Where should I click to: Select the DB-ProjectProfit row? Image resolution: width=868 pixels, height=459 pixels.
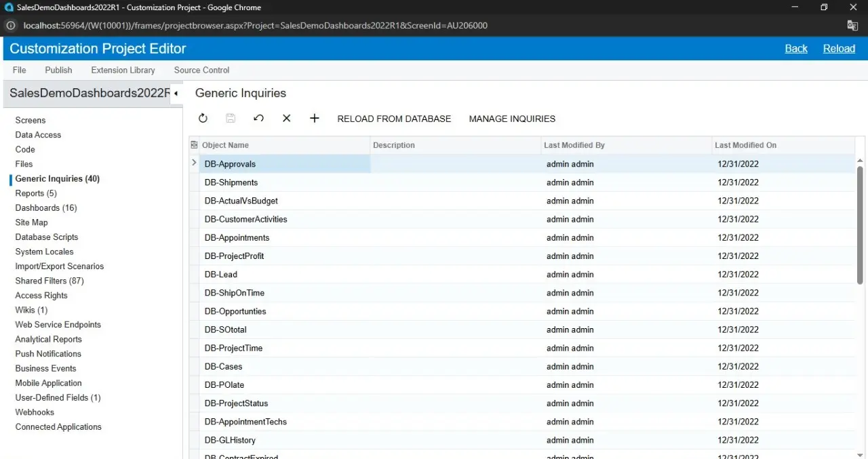[522, 256]
